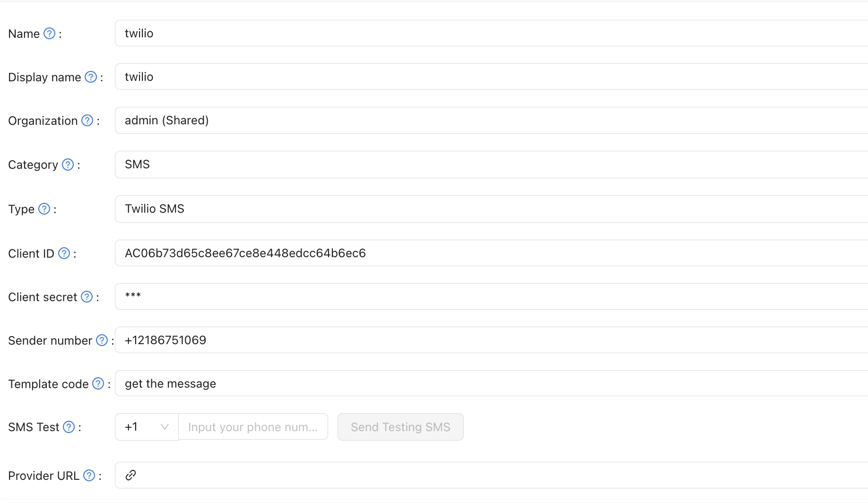Viewport: 868px width, 503px height.
Task: Select the Sender number field value
Action: click(x=331, y=340)
